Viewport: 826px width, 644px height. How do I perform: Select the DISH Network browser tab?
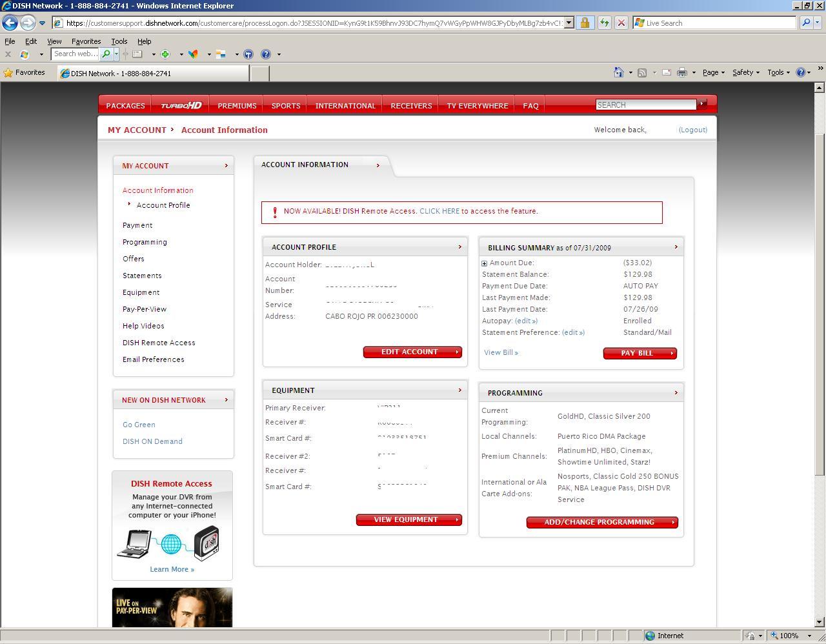click(153, 74)
